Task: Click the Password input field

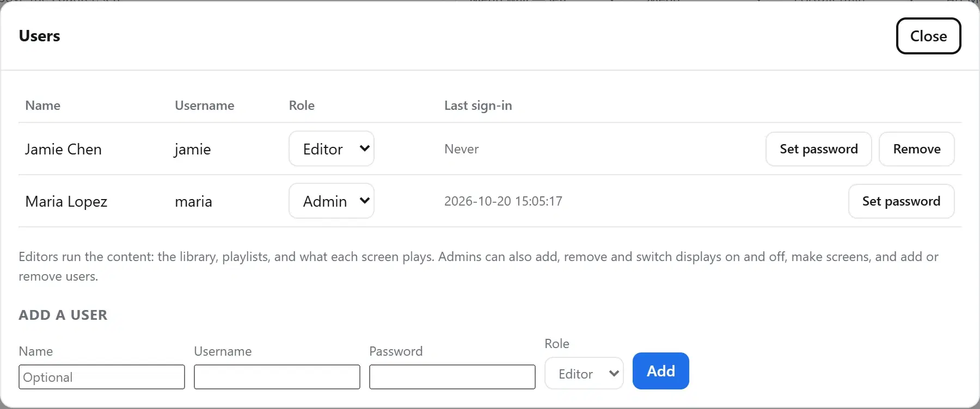Action: pyautogui.click(x=452, y=377)
